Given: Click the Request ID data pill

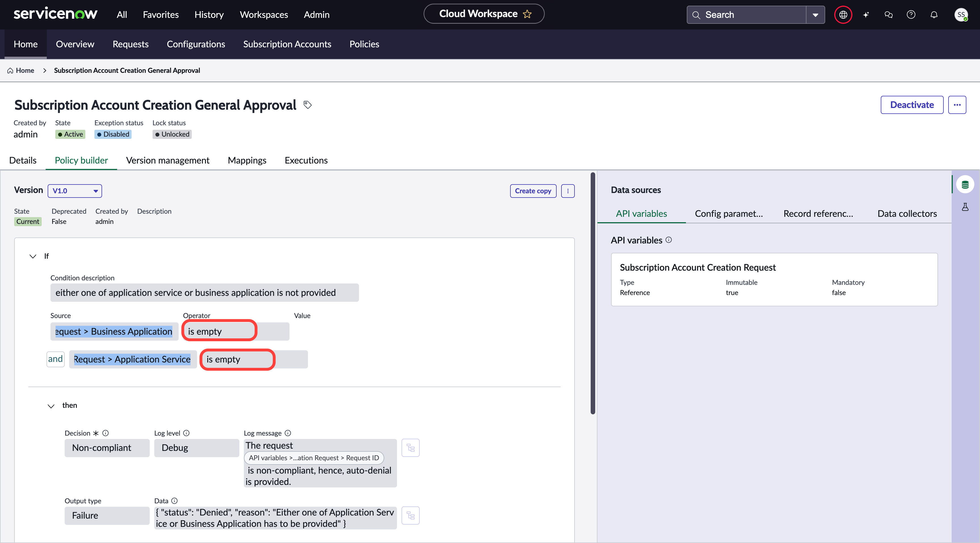Looking at the screenshot, I should click(x=314, y=458).
